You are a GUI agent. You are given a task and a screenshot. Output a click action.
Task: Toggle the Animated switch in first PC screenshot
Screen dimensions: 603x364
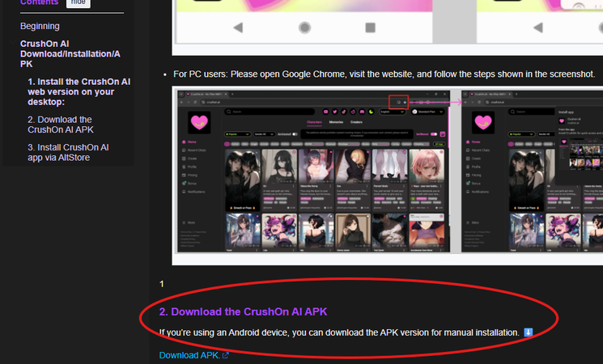[295, 134]
